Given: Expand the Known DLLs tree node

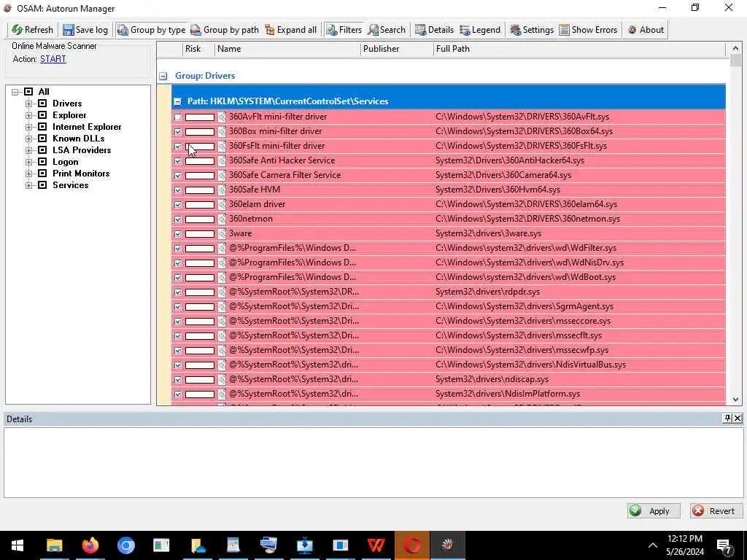Looking at the screenshot, I should coord(28,138).
